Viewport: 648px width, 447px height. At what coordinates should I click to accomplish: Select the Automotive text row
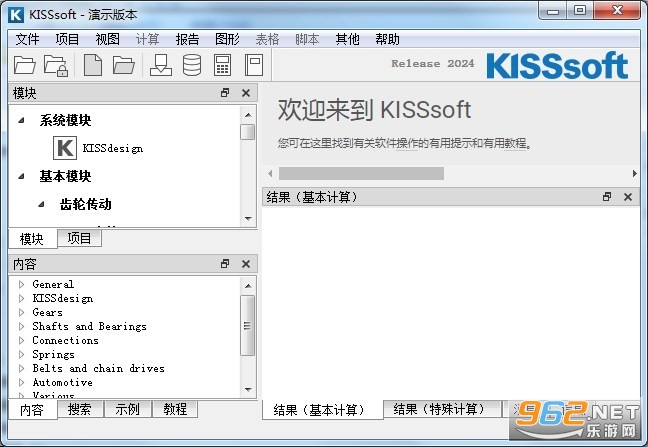point(62,382)
